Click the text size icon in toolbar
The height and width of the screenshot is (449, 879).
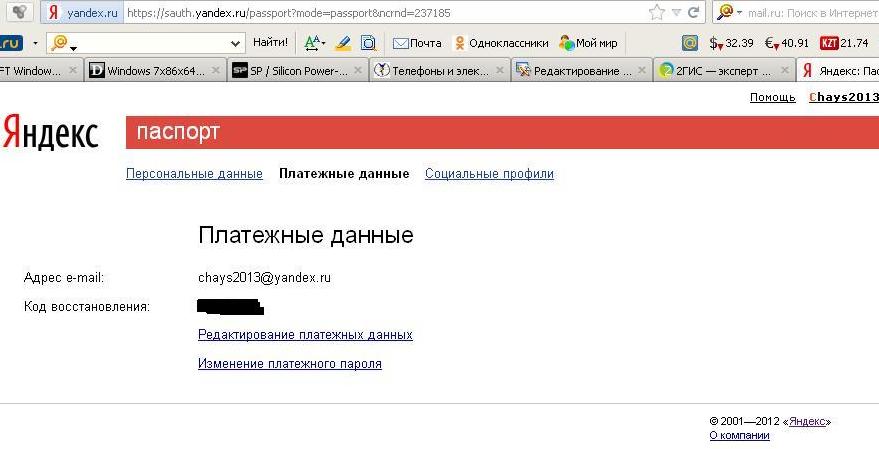[x=314, y=43]
